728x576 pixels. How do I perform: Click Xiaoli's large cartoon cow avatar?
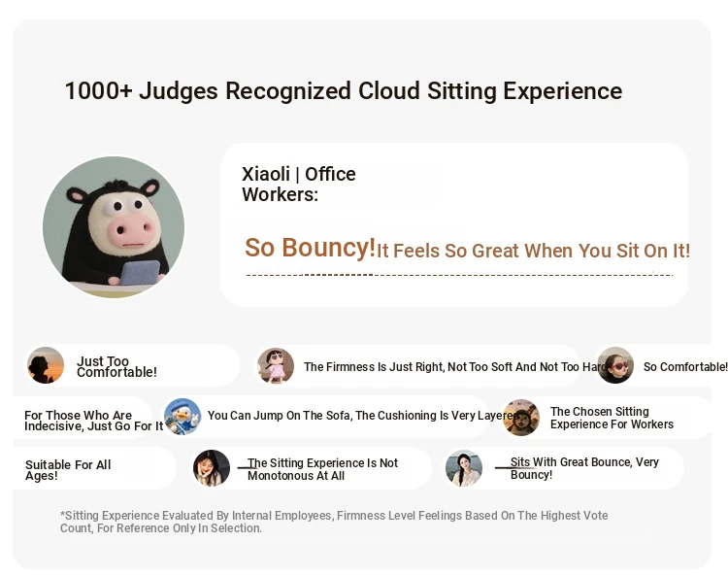(x=114, y=226)
